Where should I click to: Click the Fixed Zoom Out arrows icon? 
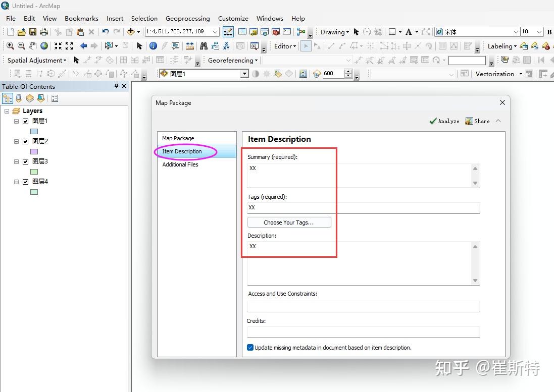[69, 46]
